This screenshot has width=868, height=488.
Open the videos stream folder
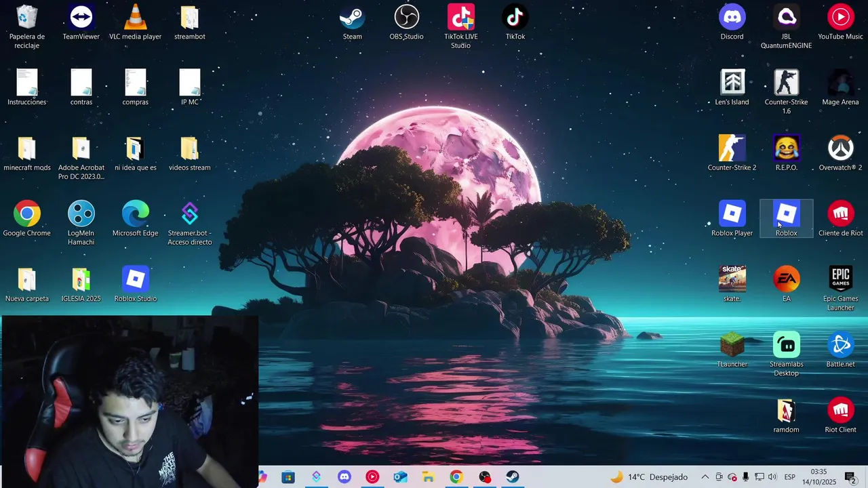(x=190, y=154)
